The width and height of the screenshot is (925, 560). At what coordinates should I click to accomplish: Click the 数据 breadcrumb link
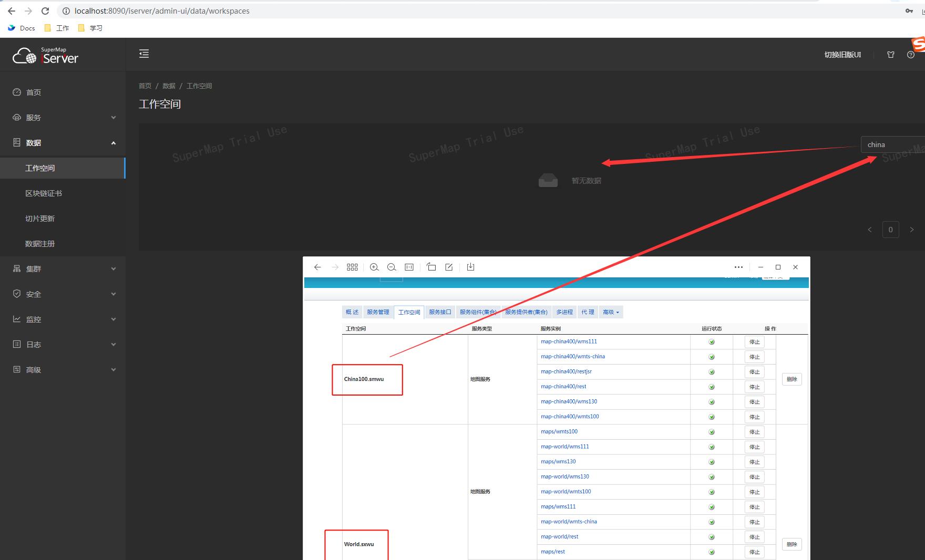pos(169,86)
